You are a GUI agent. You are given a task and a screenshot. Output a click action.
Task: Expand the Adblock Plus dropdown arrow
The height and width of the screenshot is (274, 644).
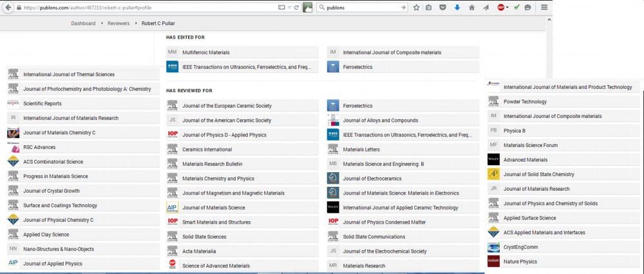point(508,8)
